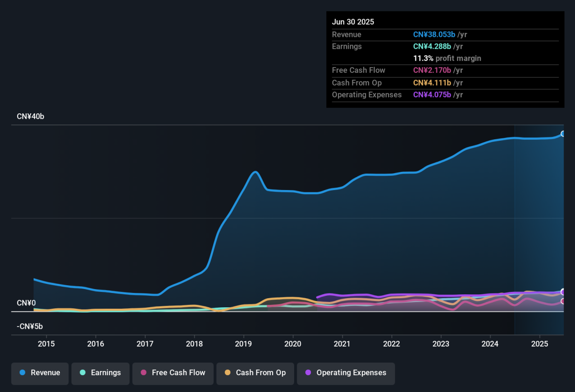575x392 pixels.
Task: Click the CN¥38.053b revenue value in tooltip
Action: click(434, 34)
